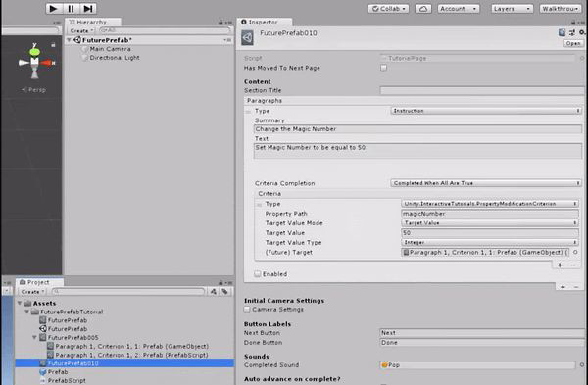Viewport: 588px width, 385px height.
Task: Click search by type icon in Project
Action: [x=214, y=292]
